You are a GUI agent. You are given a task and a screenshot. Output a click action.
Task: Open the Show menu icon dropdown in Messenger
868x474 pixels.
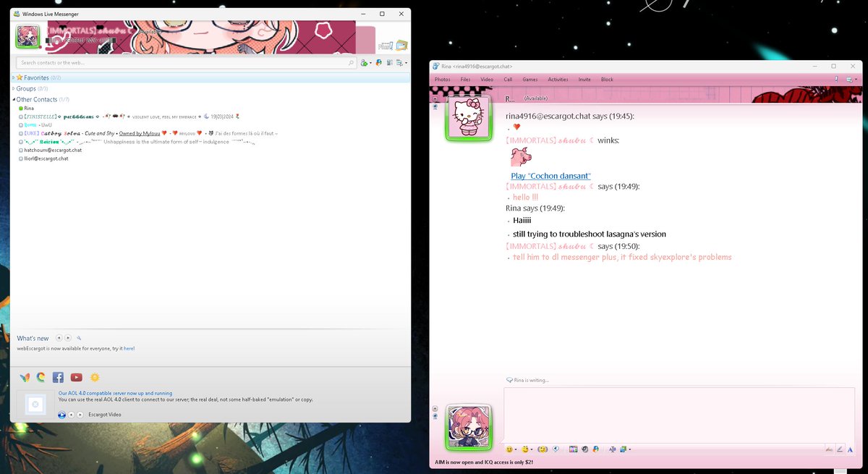click(x=401, y=63)
